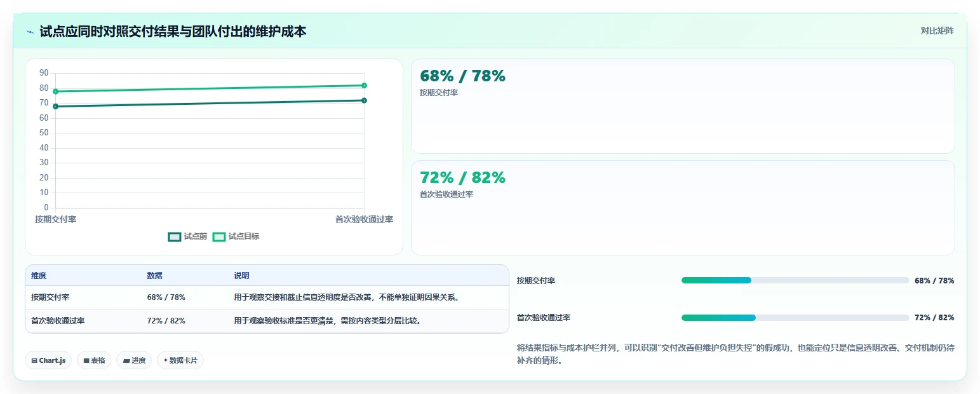The image size is (980, 394).
Task: Click the 试点前 data point at 按期交付率
Action: click(x=56, y=106)
